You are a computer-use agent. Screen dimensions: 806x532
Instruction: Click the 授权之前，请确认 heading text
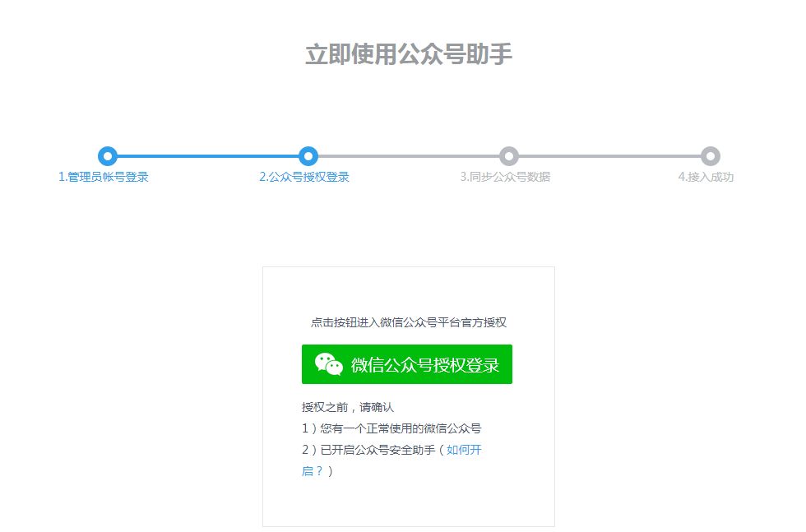(349, 405)
